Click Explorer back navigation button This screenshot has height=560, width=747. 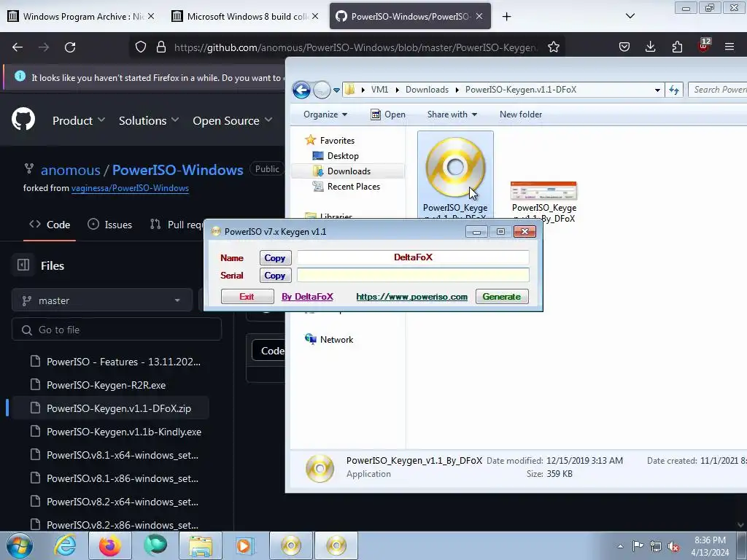point(301,90)
